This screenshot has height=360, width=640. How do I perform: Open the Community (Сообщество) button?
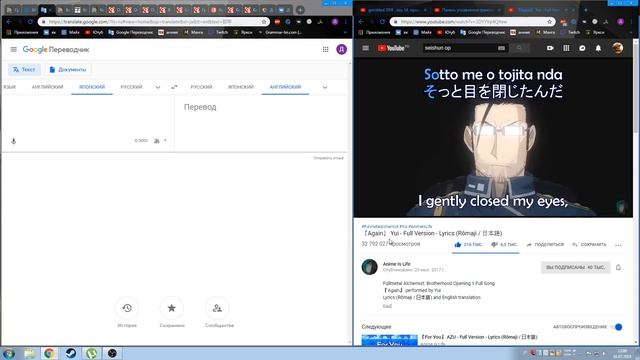[217, 308]
